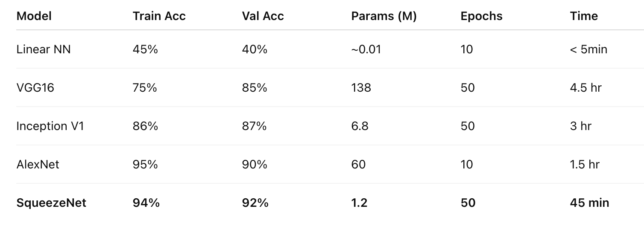Select the AlexNet model cell
The width and height of the screenshot is (644, 226).
(38, 165)
